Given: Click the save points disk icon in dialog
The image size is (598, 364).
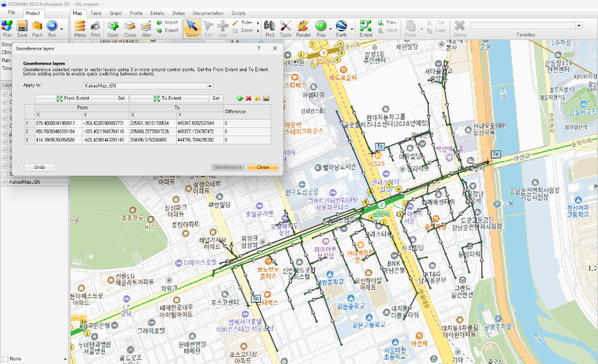Looking at the screenshot, I should click(x=266, y=98).
